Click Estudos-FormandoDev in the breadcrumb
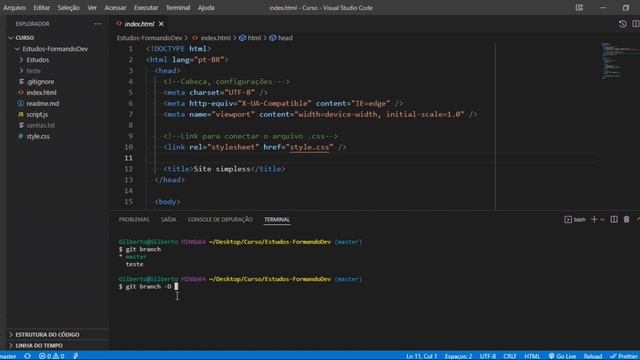Image resolution: width=640 pixels, height=360 pixels. click(x=149, y=38)
